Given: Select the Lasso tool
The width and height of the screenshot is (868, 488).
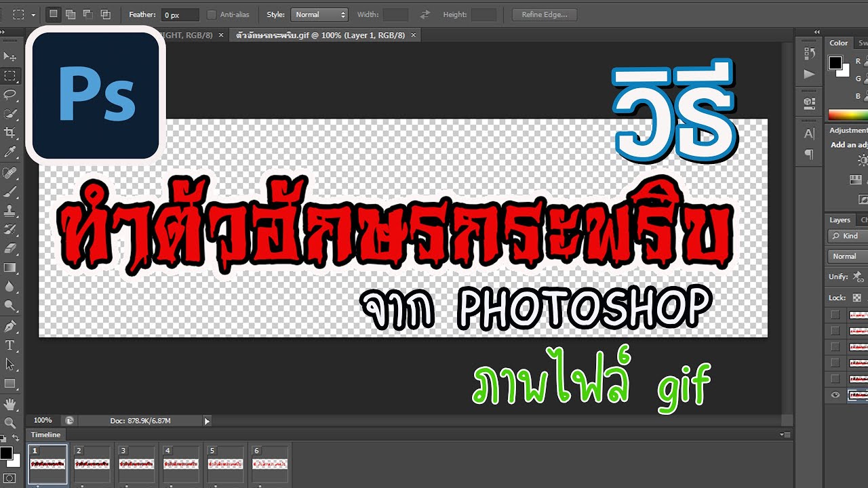Looking at the screenshot, I should (10, 94).
